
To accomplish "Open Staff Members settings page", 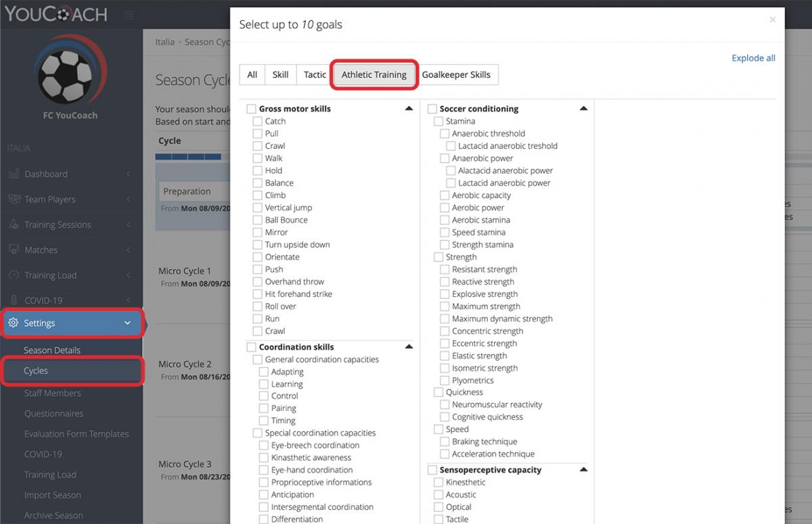I will click(x=53, y=393).
